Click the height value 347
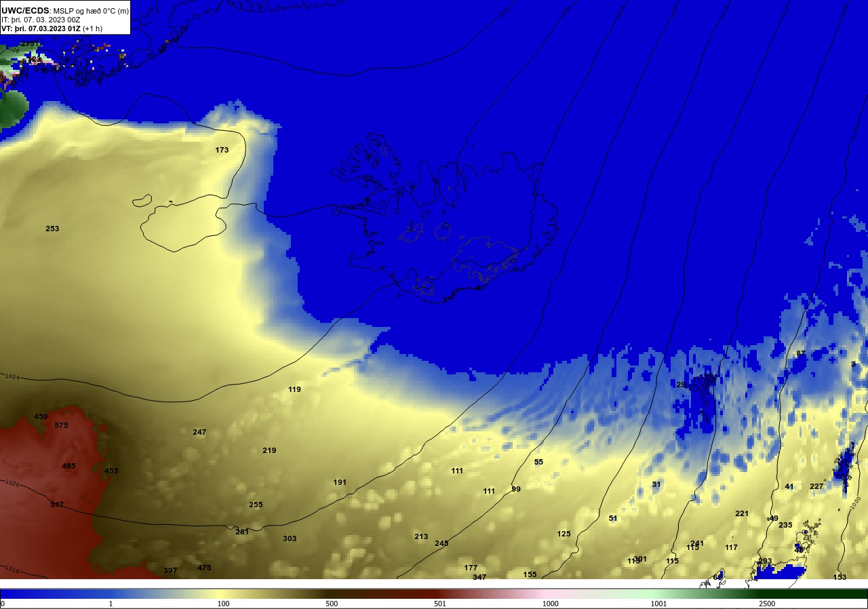Screen dimensions: 868x609 coord(479,577)
